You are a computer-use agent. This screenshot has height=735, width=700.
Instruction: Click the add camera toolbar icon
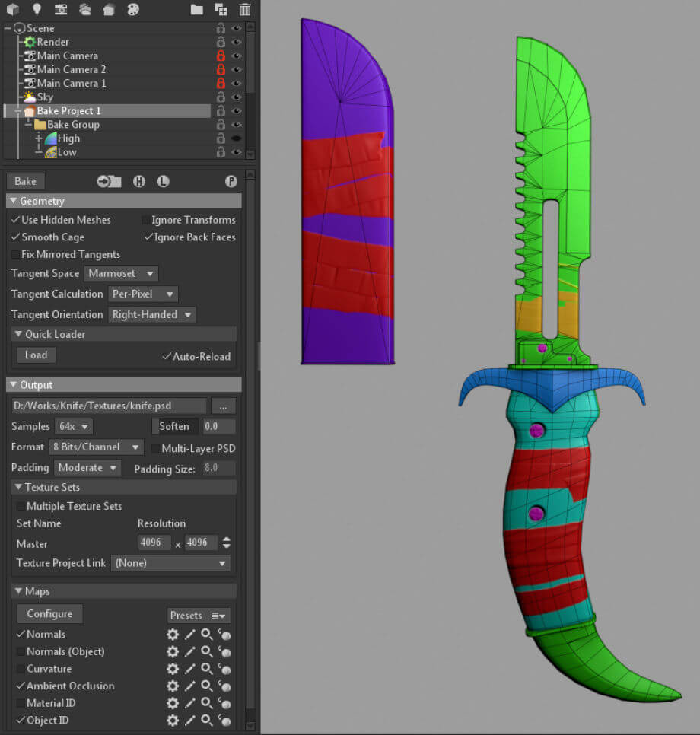[61, 9]
